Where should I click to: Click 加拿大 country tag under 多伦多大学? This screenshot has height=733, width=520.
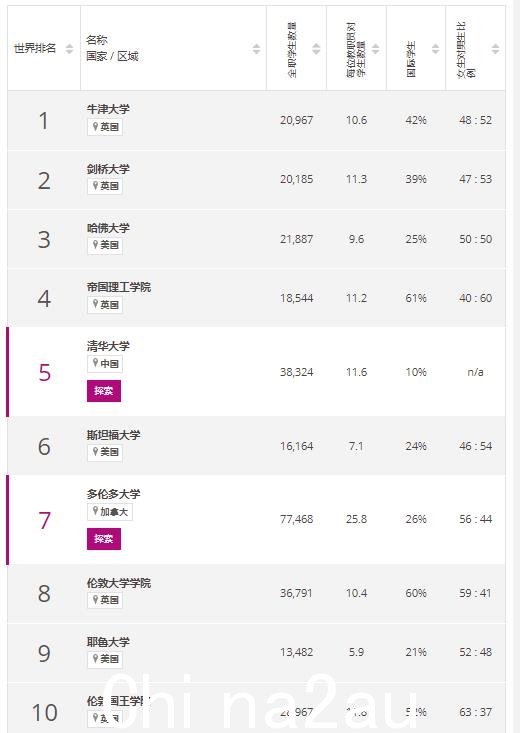110,511
